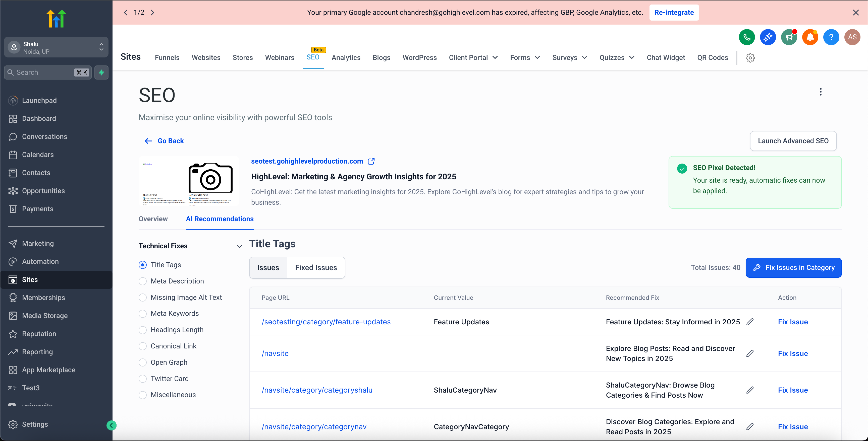Choose the Canonical Link radio button
The height and width of the screenshot is (441, 868).
[143, 346]
